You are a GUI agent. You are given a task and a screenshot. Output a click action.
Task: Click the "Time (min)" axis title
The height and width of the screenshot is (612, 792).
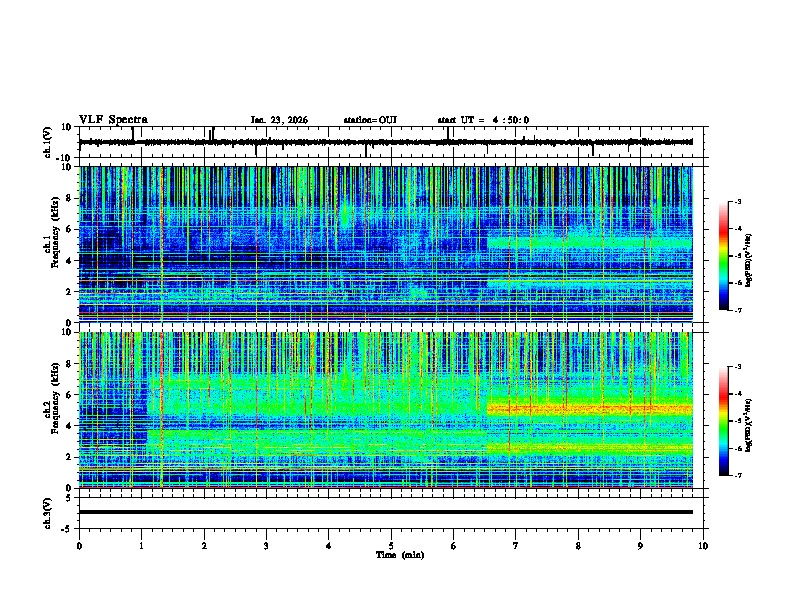[400, 555]
